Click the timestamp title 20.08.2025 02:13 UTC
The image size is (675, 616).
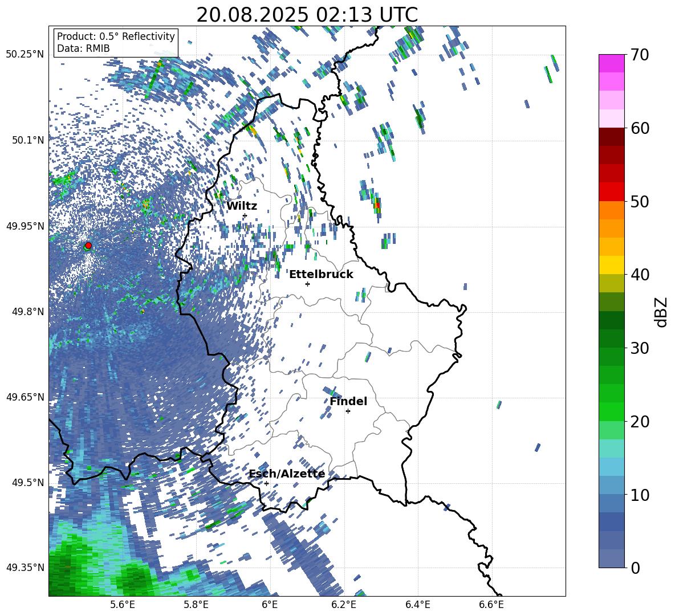[x=307, y=15]
